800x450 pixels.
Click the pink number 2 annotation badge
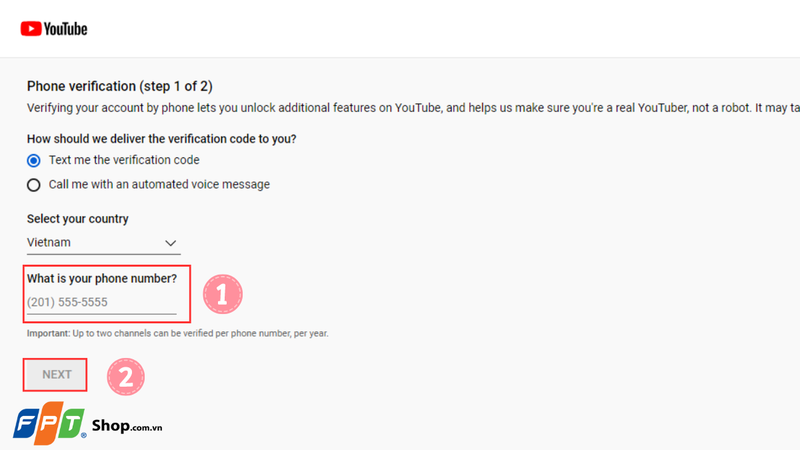click(x=126, y=376)
